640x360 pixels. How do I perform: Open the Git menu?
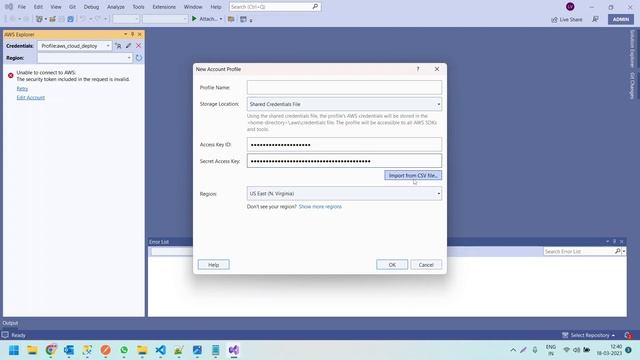(x=72, y=7)
